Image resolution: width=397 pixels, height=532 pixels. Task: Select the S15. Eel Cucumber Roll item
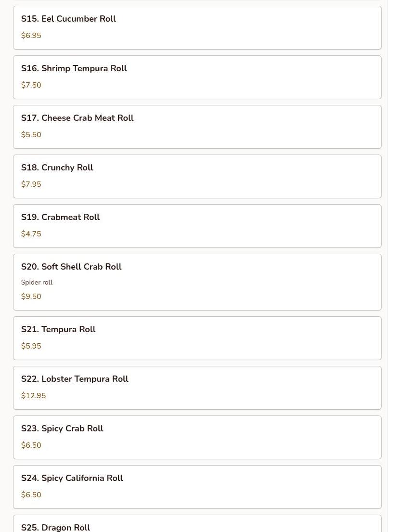(x=197, y=27)
